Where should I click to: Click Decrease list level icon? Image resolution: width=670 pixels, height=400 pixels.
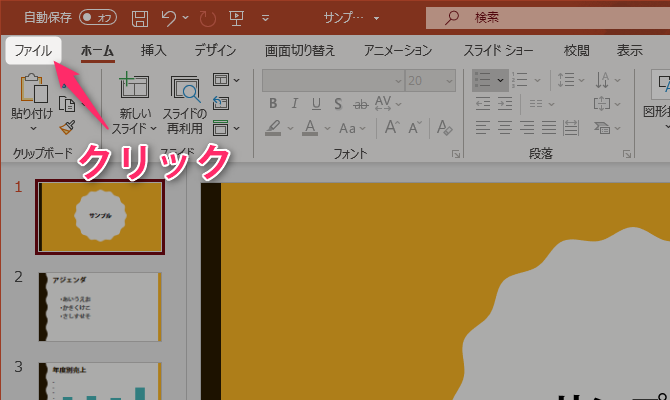pos(483,104)
